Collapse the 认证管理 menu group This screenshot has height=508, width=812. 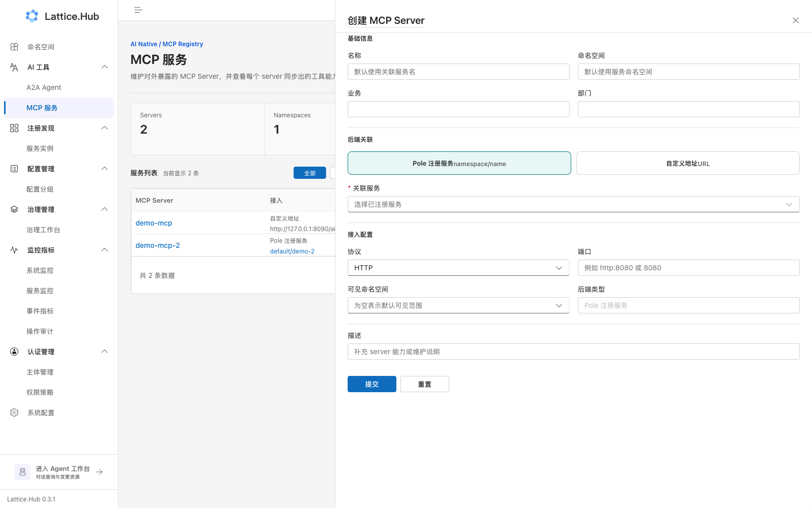point(105,352)
